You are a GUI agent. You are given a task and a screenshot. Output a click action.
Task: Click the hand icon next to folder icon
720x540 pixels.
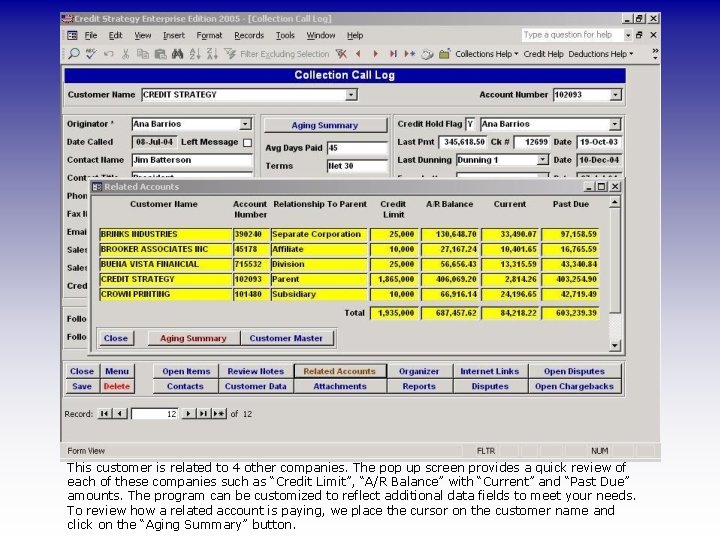[x=427, y=54]
